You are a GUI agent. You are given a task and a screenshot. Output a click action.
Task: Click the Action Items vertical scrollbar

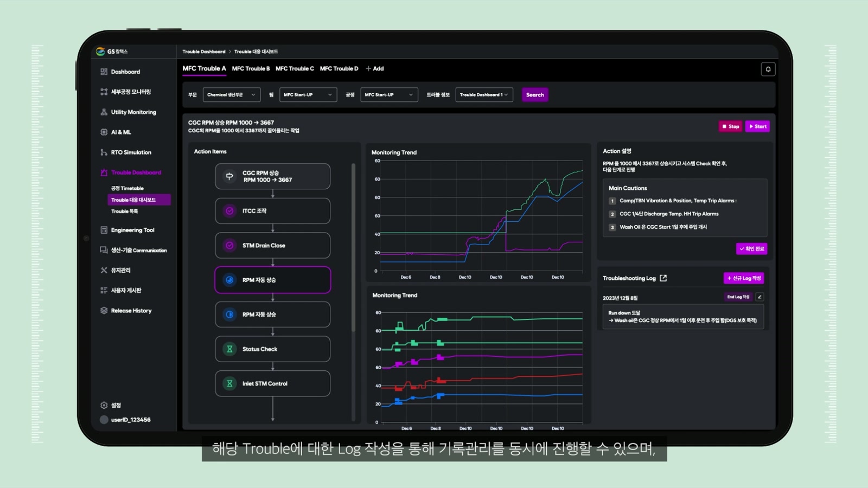point(353,247)
